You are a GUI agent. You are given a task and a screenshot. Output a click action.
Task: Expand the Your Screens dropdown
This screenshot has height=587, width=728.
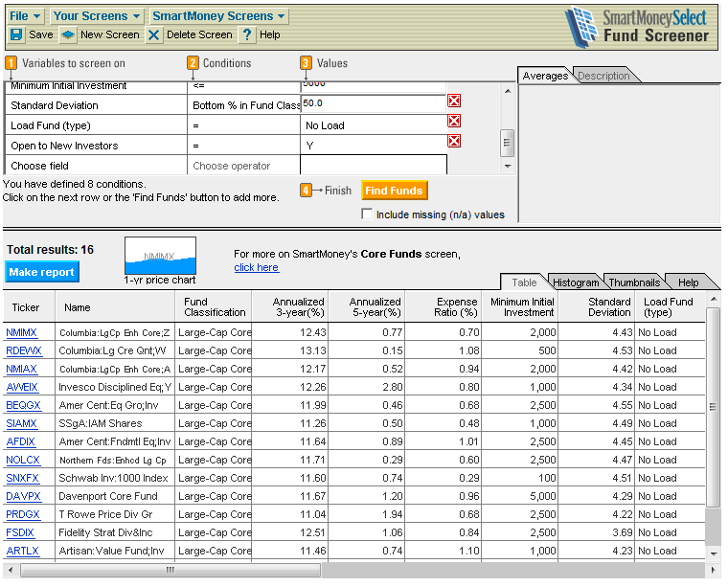(x=96, y=16)
